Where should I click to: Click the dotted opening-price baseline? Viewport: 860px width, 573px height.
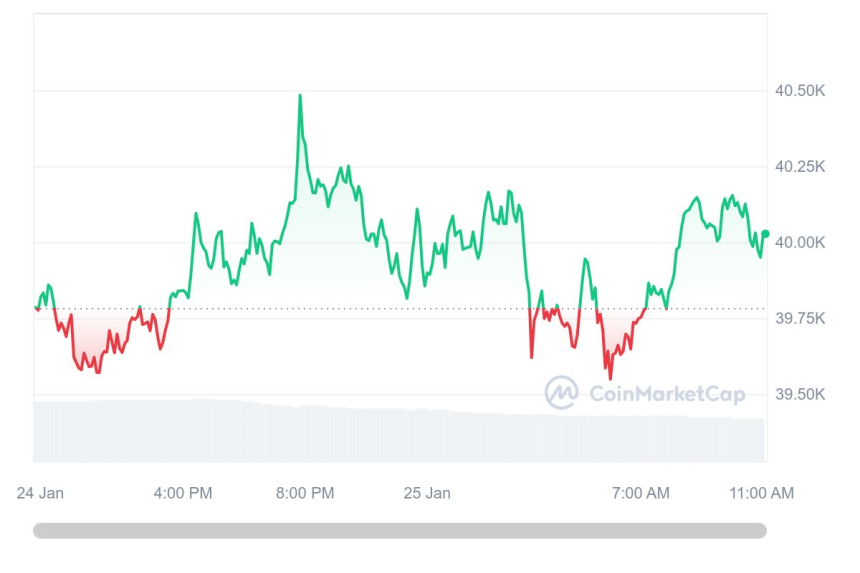click(x=400, y=309)
